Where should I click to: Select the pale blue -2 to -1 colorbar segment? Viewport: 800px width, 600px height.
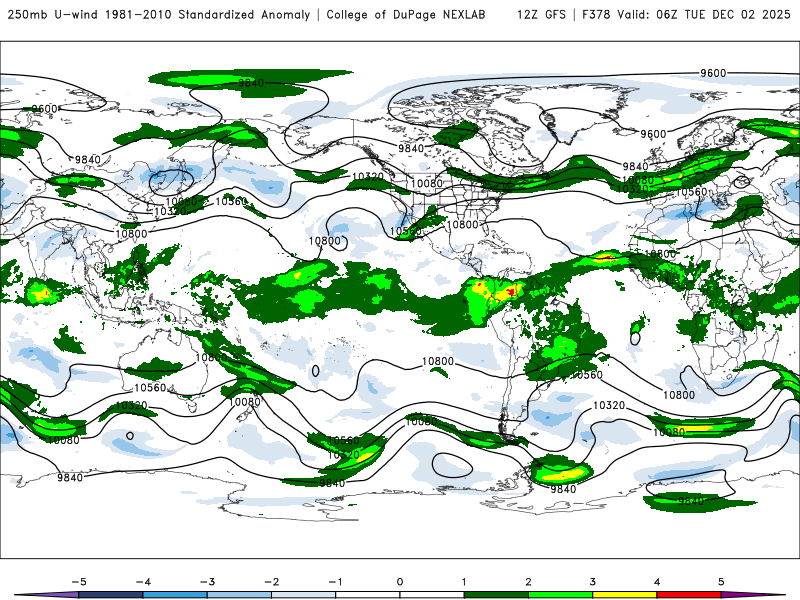tap(304, 595)
